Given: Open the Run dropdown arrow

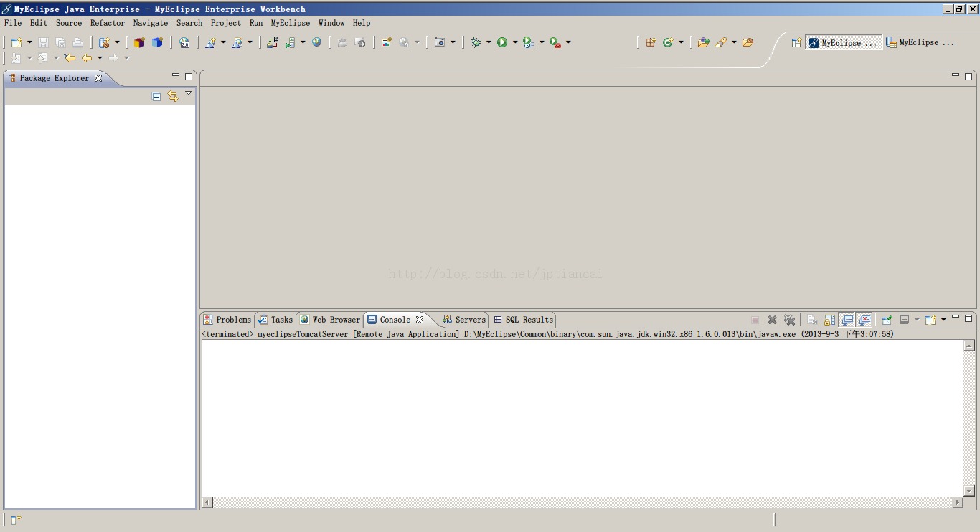Looking at the screenshot, I should pos(515,42).
